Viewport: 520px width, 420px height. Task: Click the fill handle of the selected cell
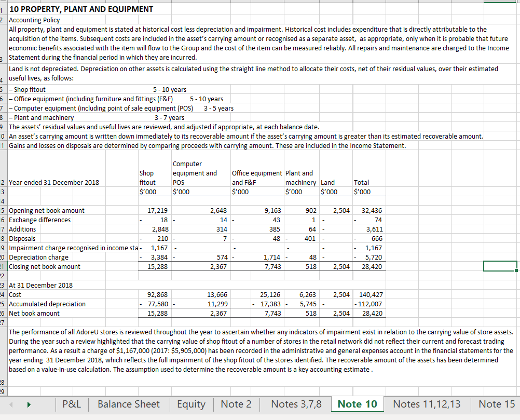click(515, 271)
